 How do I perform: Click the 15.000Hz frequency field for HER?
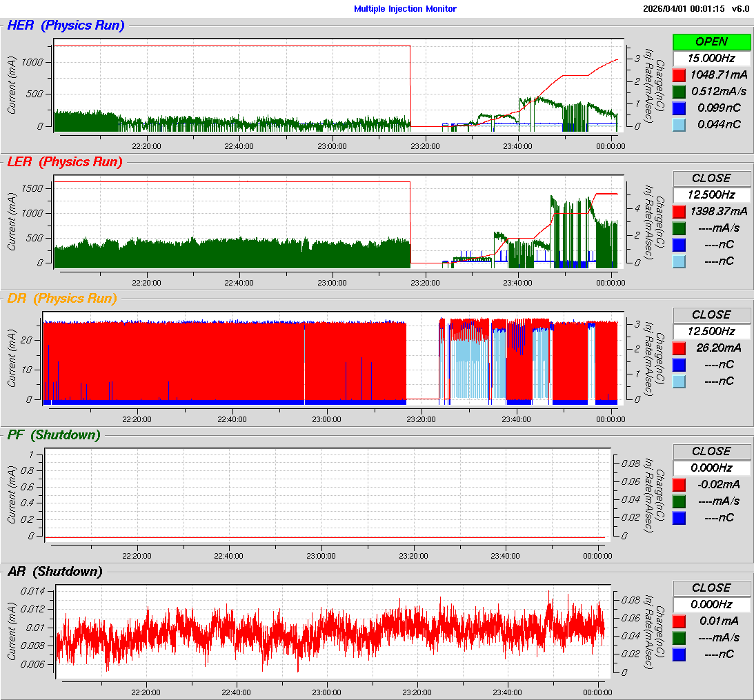(x=711, y=58)
